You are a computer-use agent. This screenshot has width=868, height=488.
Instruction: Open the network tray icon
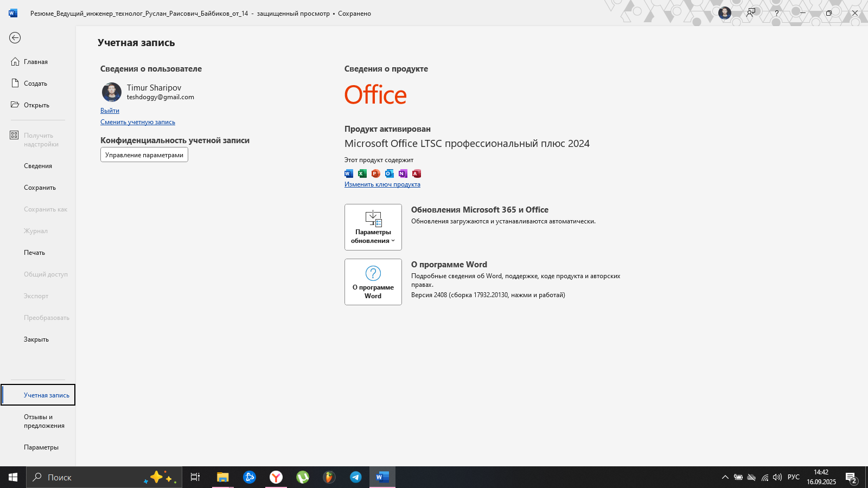click(x=764, y=477)
